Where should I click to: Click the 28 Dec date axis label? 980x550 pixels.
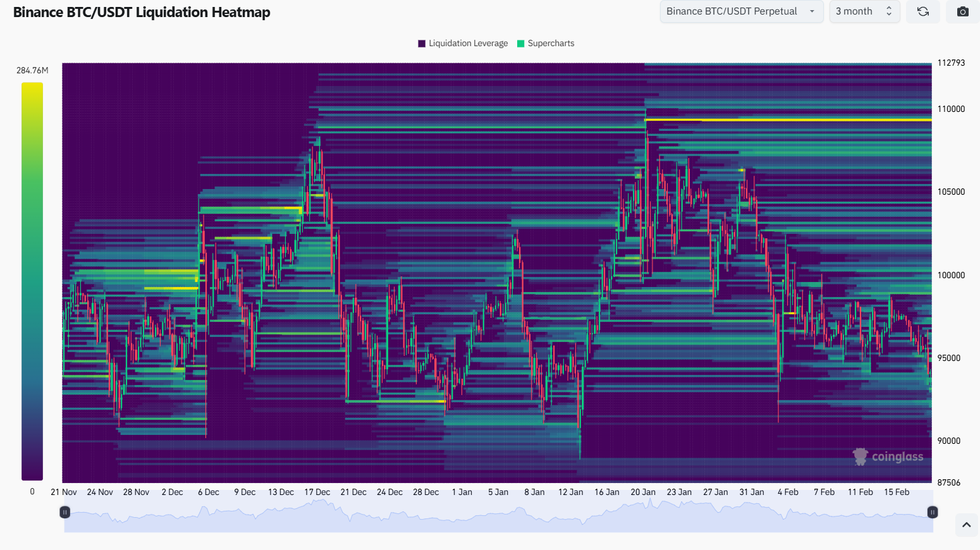pyautogui.click(x=426, y=492)
